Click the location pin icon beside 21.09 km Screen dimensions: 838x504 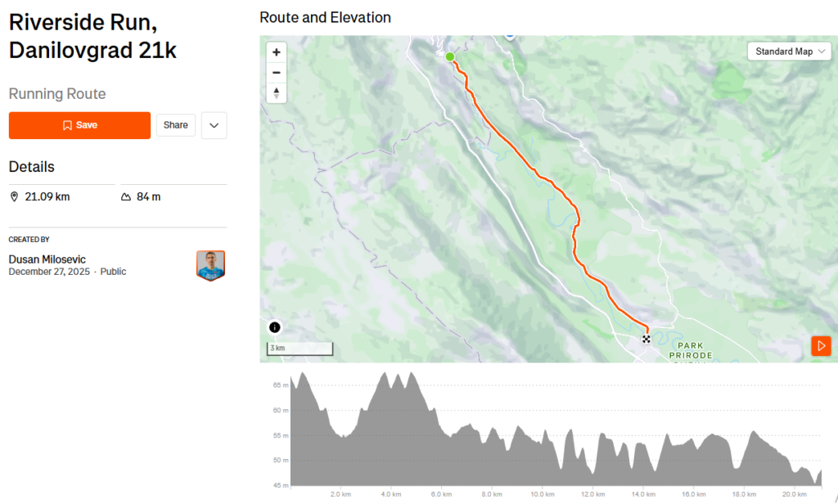[x=13, y=196]
